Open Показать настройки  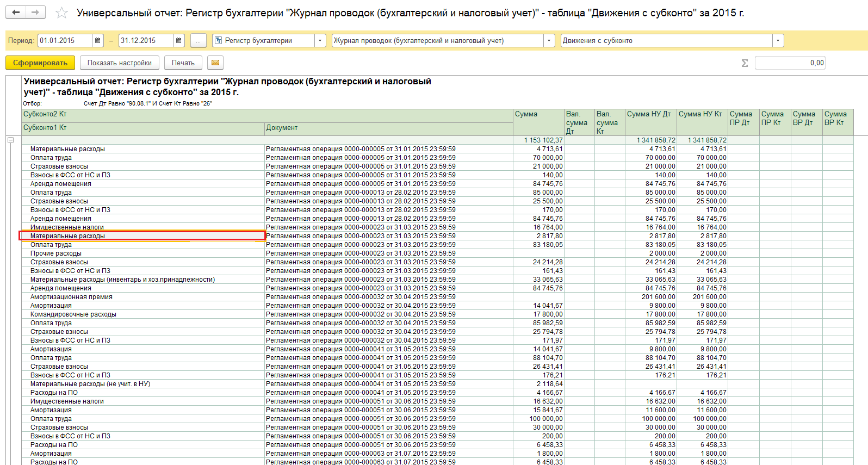(120, 63)
